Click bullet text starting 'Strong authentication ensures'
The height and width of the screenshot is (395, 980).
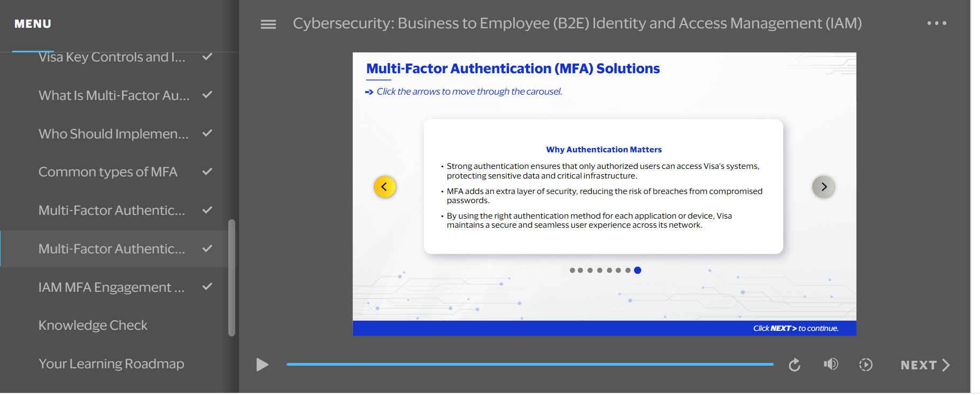pyautogui.click(x=603, y=171)
